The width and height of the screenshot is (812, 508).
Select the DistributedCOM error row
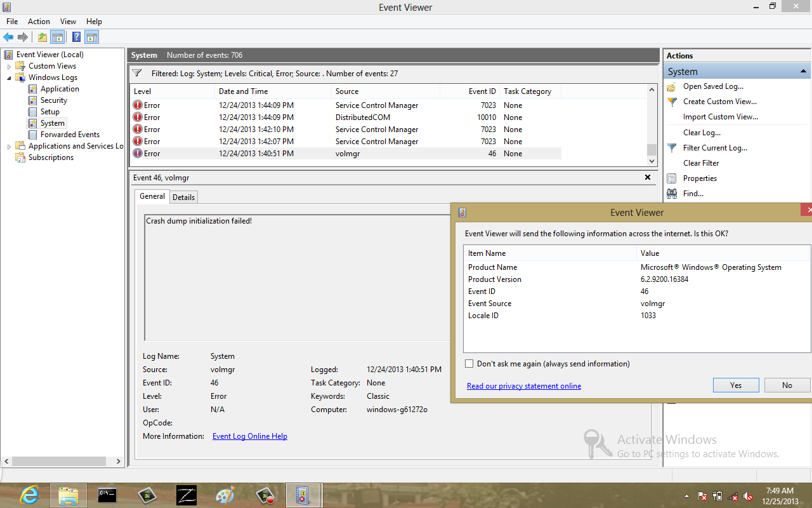pos(254,117)
